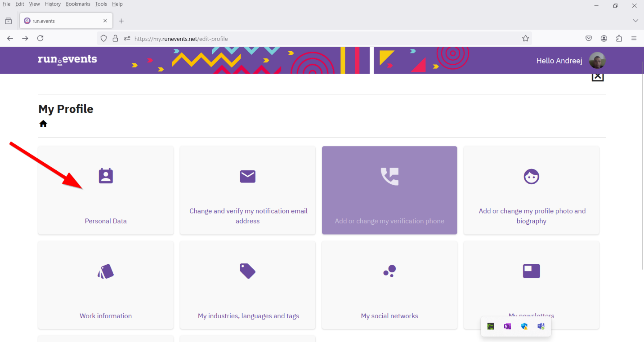Open My industries, languages and tags
Image resolution: width=644 pixels, height=342 pixels.
[248, 316]
